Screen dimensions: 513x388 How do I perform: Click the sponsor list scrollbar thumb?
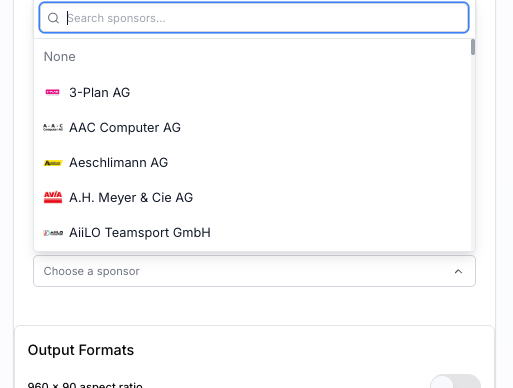pos(473,47)
